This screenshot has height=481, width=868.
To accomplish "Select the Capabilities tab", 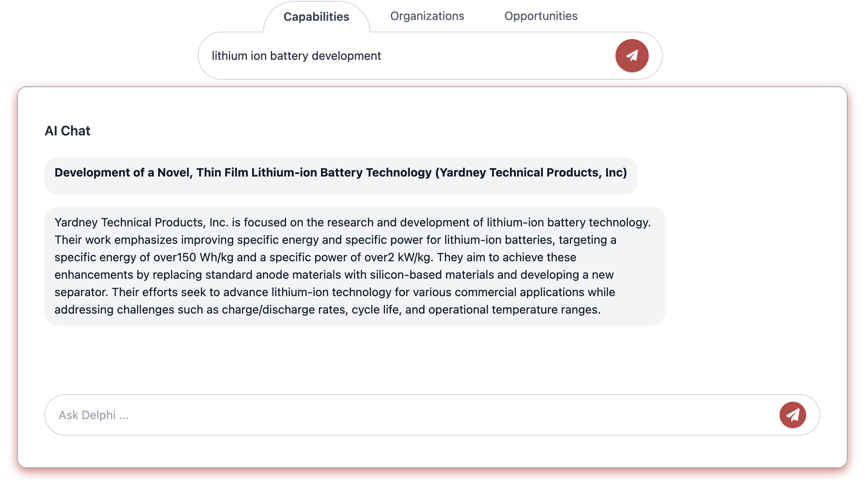I will 316,17.
